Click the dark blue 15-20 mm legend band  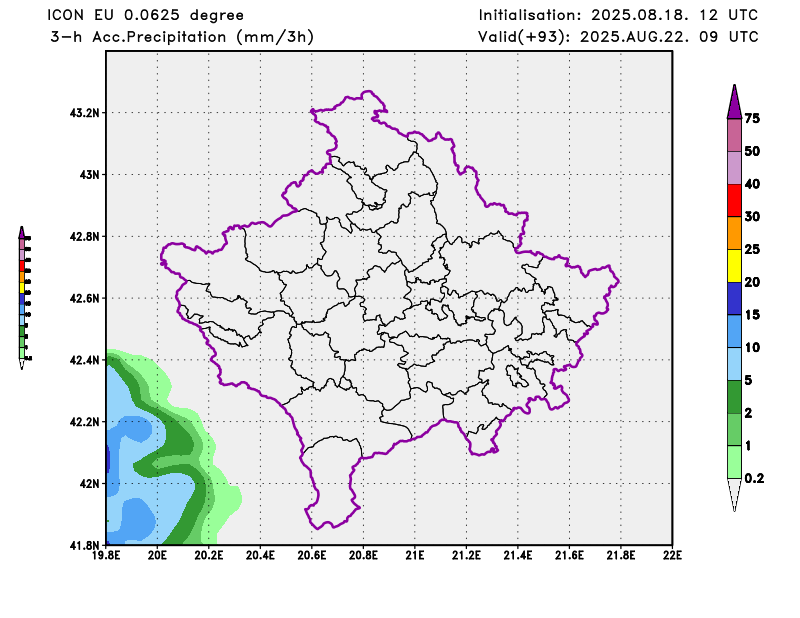pos(734,299)
